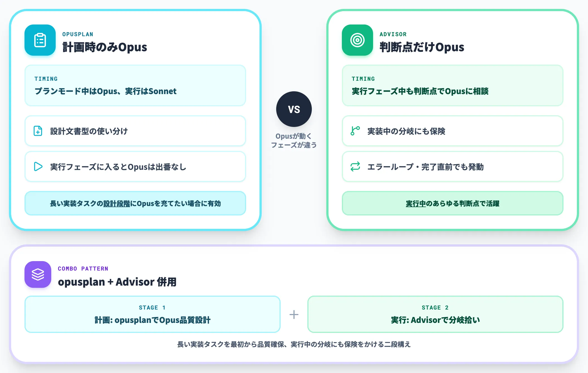Click the document-plus icon beside 設計文書型の使い分け
588x373 pixels.
pyautogui.click(x=38, y=131)
